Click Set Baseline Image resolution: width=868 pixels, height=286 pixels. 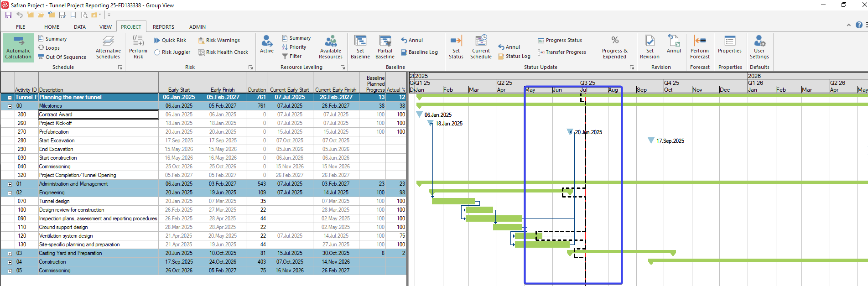[360, 47]
